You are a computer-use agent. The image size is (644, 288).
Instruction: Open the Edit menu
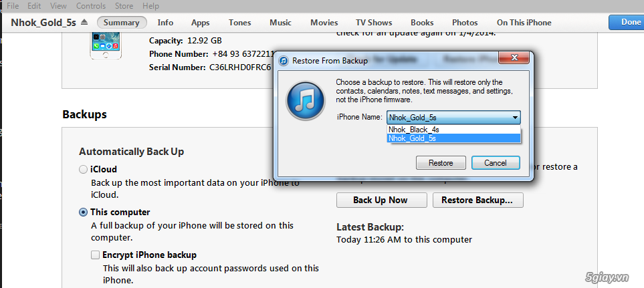[x=34, y=6]
